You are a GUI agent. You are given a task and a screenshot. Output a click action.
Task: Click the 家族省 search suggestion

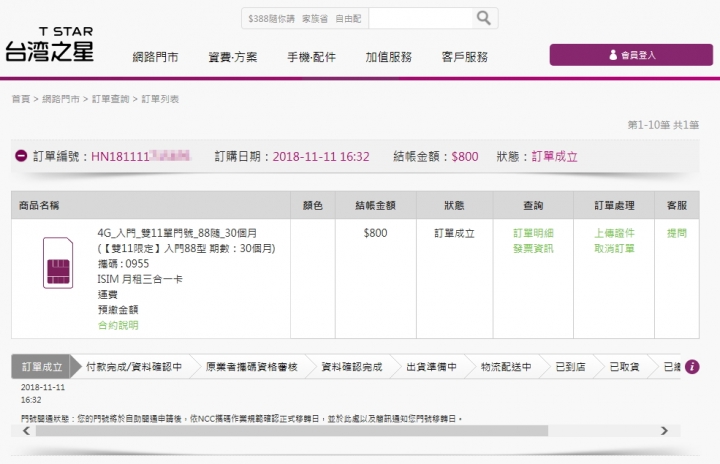click(315, 19)
